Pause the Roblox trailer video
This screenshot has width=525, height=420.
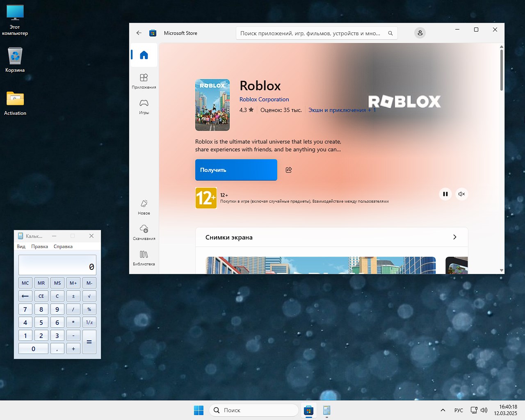445,194
